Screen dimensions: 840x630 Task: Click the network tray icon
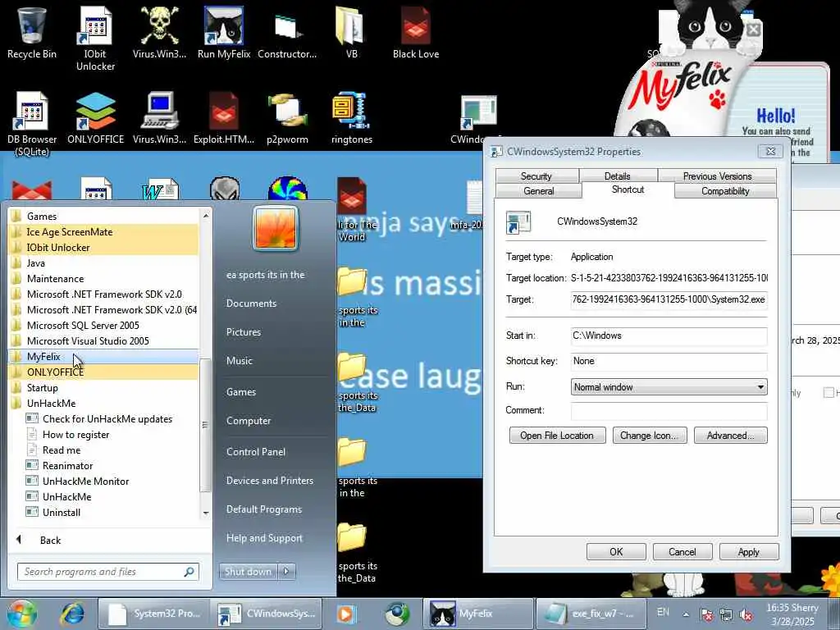[x=726, y=615]
